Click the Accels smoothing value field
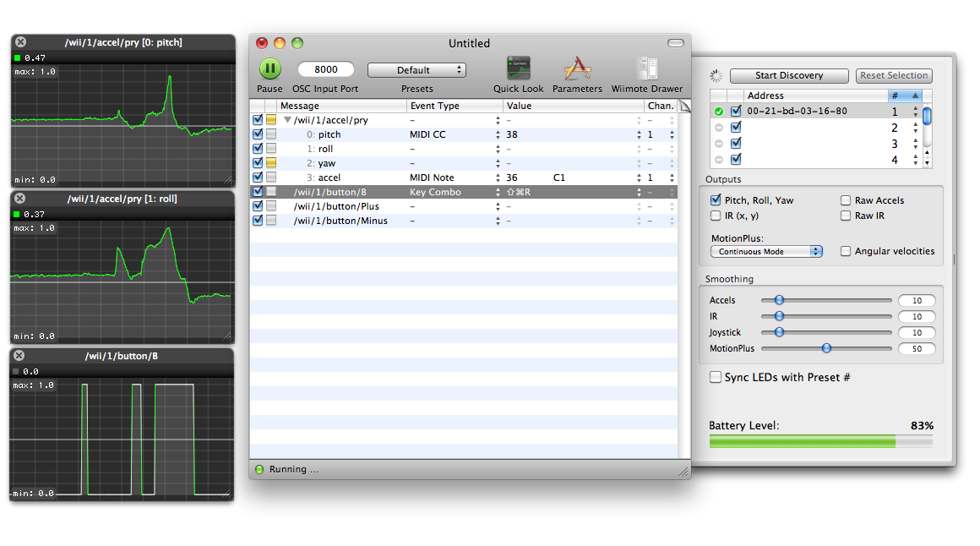Viewport: 980px width, 546px height. [917, 300]
